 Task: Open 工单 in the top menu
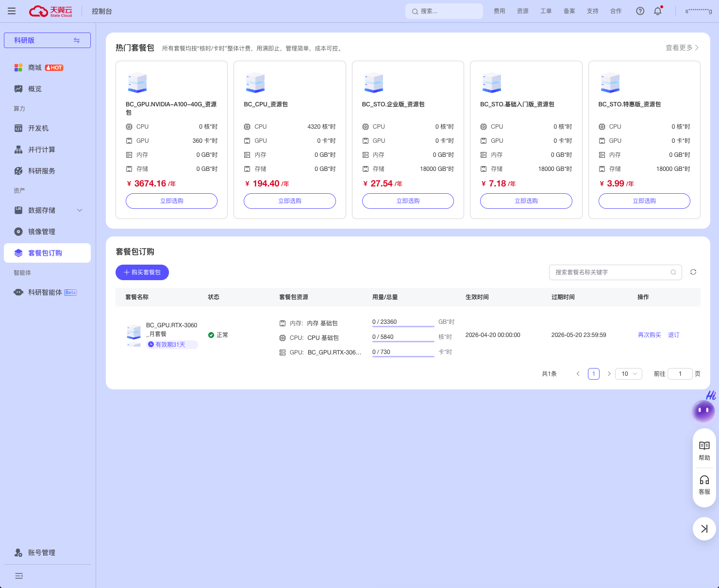[x=546, y=11]
